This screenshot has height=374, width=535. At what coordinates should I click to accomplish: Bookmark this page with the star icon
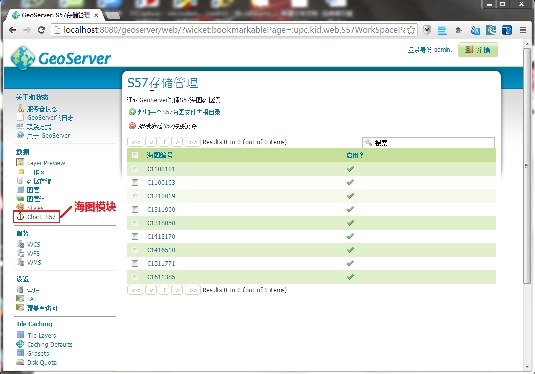(x=412, y=30)
